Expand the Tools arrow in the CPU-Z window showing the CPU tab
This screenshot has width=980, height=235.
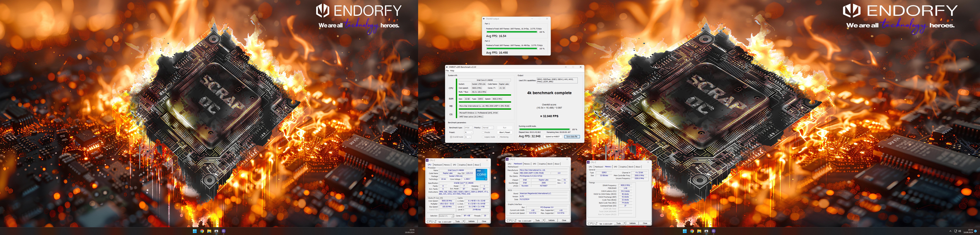pos(464,221)
